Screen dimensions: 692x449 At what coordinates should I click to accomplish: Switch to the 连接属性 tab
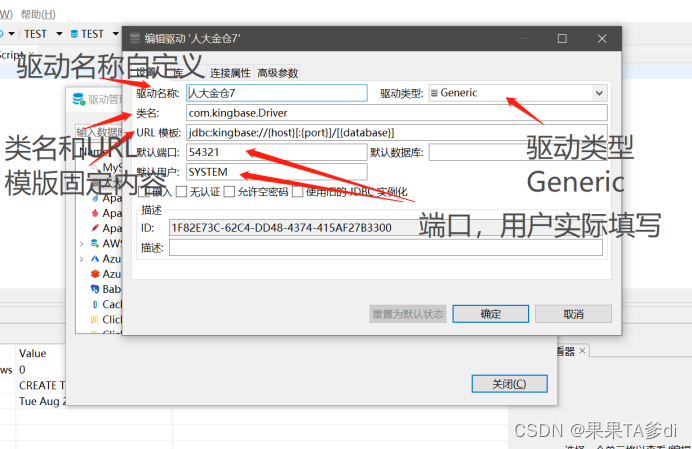[230, 73]
